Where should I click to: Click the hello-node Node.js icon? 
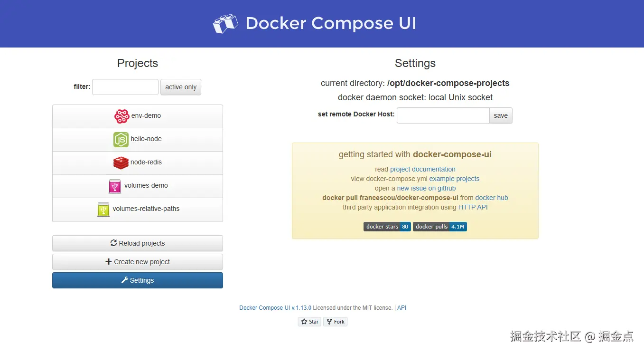(x=121, y=139)
